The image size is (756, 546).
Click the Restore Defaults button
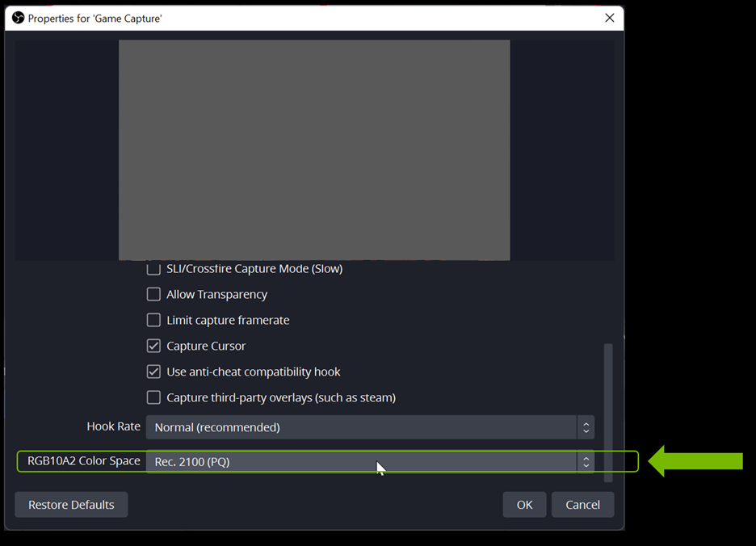click(x=71, y=504)
